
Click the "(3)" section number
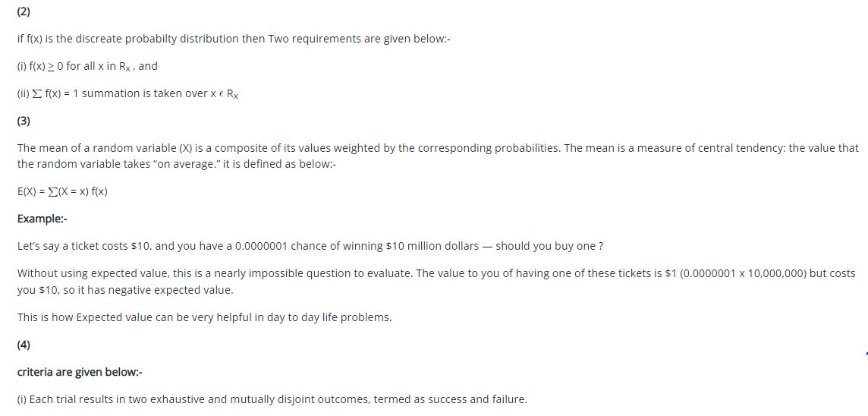pos(24,121)
